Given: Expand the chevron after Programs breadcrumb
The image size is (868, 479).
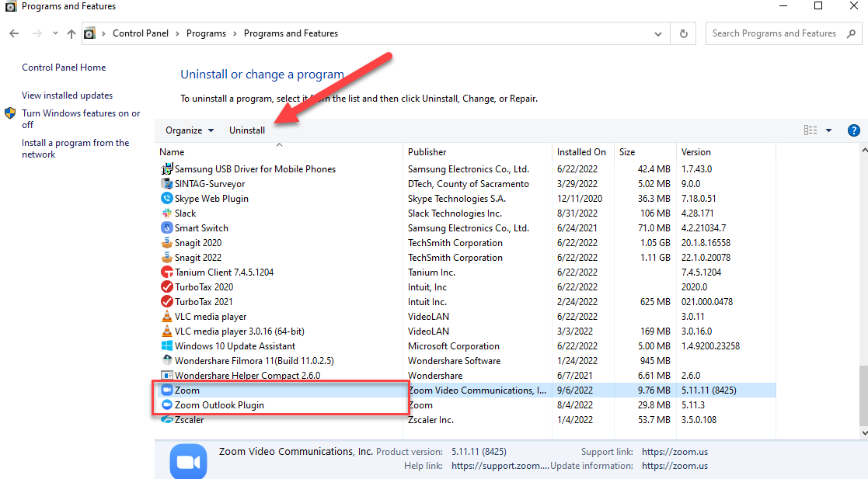Looking at the screenshot, I should [235, 33].
